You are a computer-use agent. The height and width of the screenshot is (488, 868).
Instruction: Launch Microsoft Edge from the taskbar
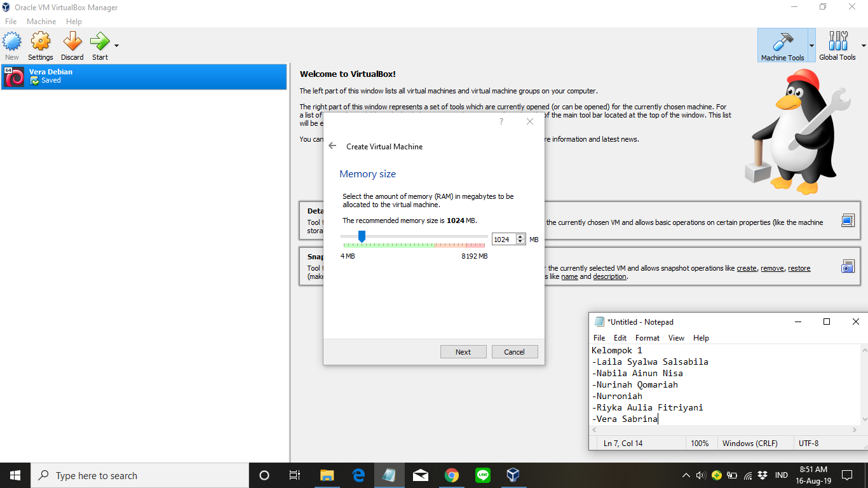pos(358,475)
